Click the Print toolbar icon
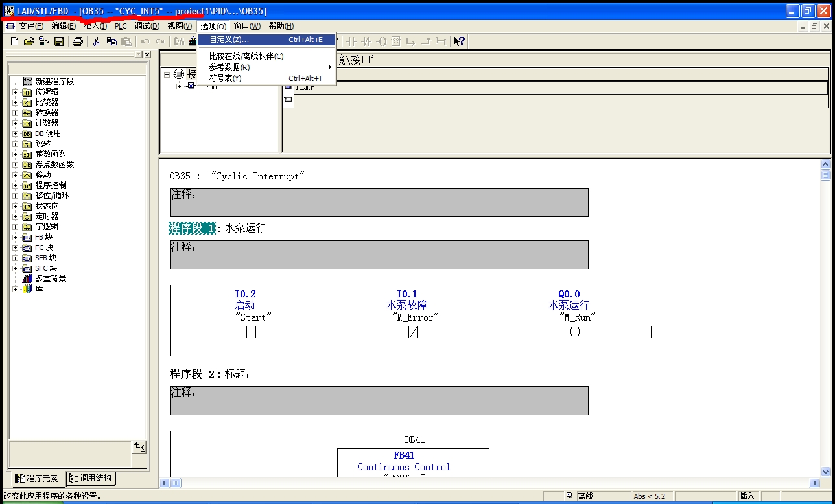The height and width of the screenshot is (504, 835). coord(78,41)
